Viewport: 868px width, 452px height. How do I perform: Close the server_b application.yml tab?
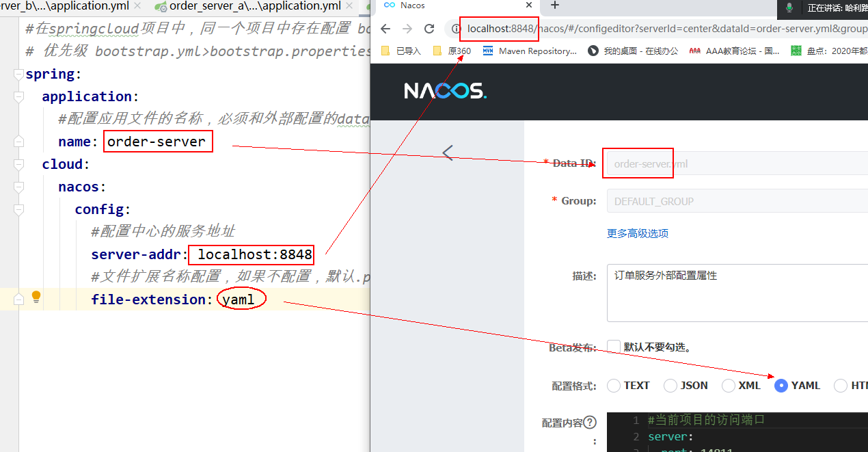tap(138, 6)
